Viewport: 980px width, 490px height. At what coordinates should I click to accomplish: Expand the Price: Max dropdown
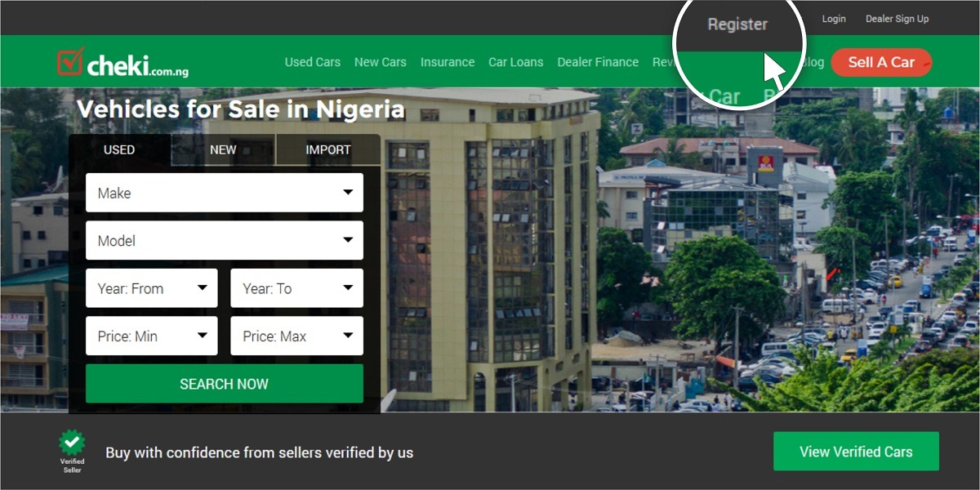[x=297, y=336]
